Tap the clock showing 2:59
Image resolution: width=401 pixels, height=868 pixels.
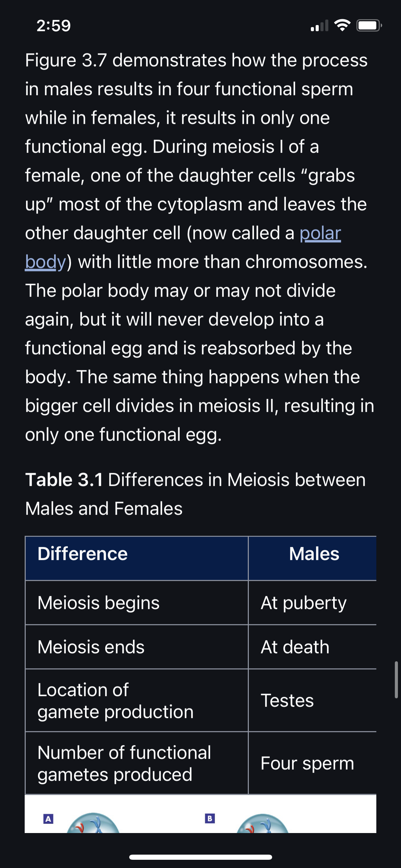coord(53,26)
